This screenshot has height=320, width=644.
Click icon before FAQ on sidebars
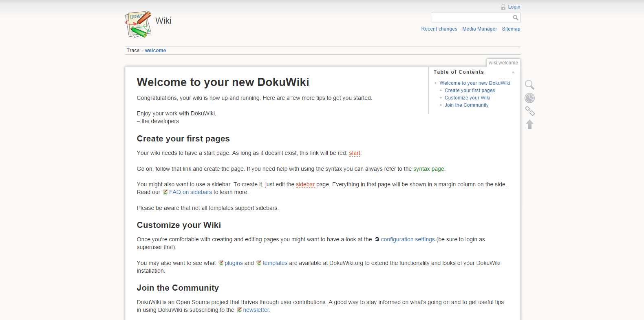[165, 192]
